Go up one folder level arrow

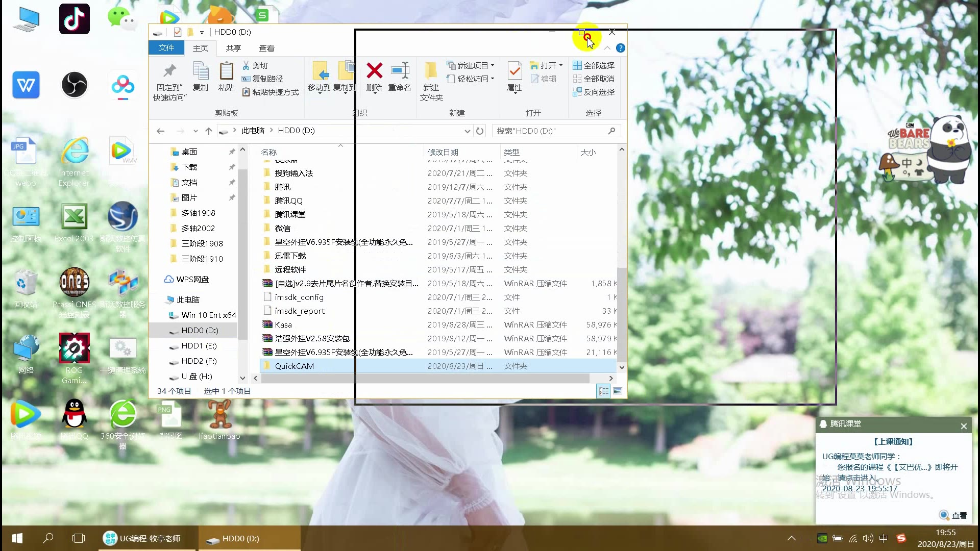[209, 131]
